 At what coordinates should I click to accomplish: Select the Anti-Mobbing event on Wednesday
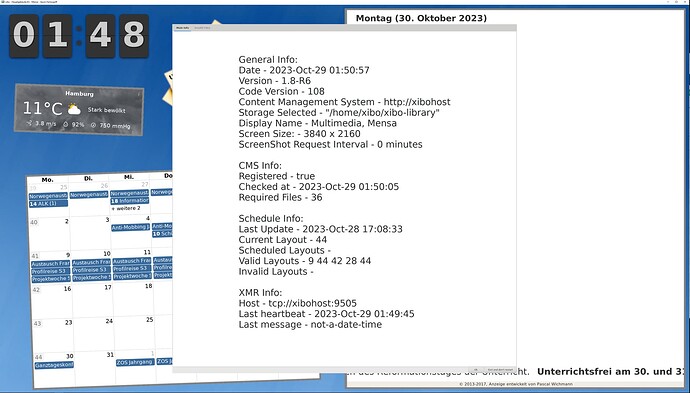[130, 228]
